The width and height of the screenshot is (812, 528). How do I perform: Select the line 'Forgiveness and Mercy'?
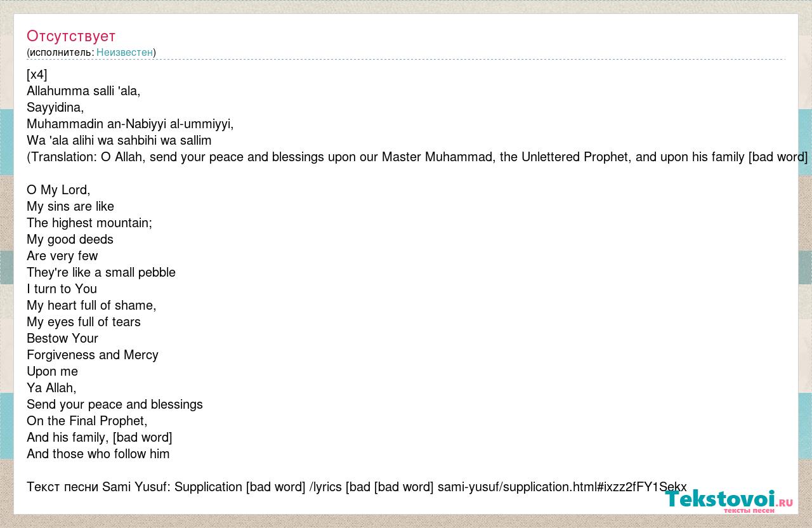pyautogui.click(x=93, y=355)
